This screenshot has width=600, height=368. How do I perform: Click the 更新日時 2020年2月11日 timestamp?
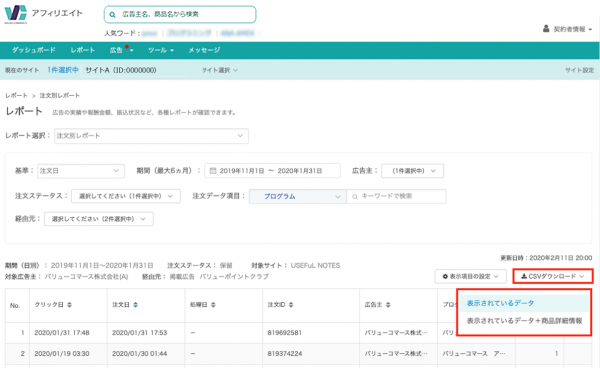click(x=546, y=258)
